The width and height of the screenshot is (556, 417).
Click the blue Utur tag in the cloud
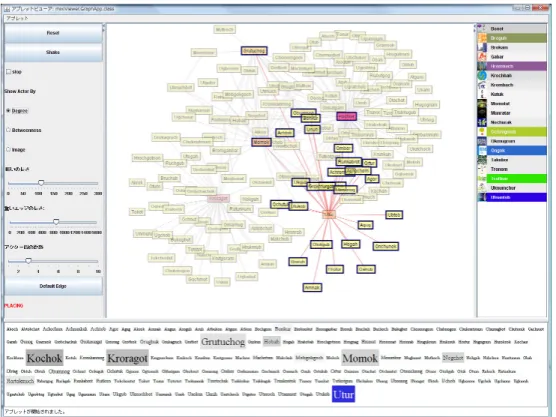[343, 394]
